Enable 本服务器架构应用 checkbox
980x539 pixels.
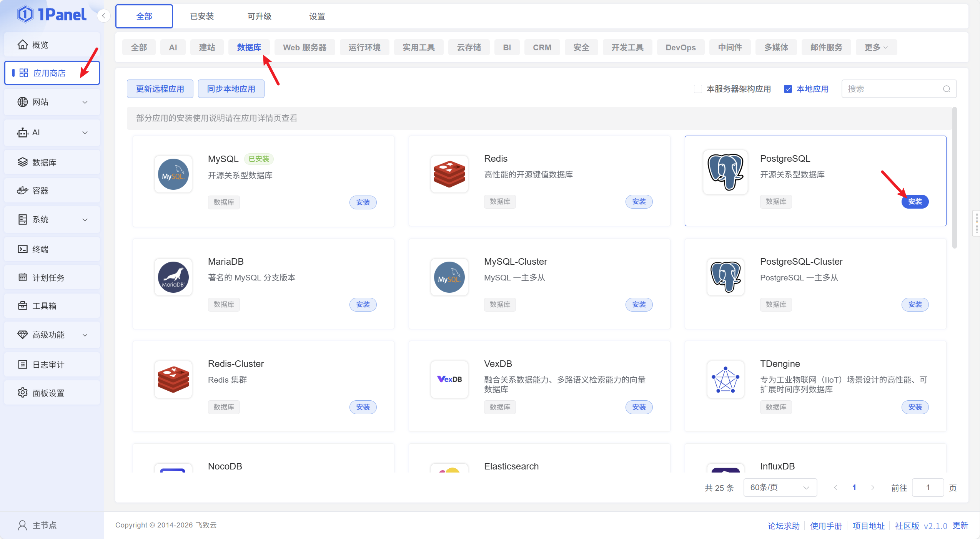[698, 89]
